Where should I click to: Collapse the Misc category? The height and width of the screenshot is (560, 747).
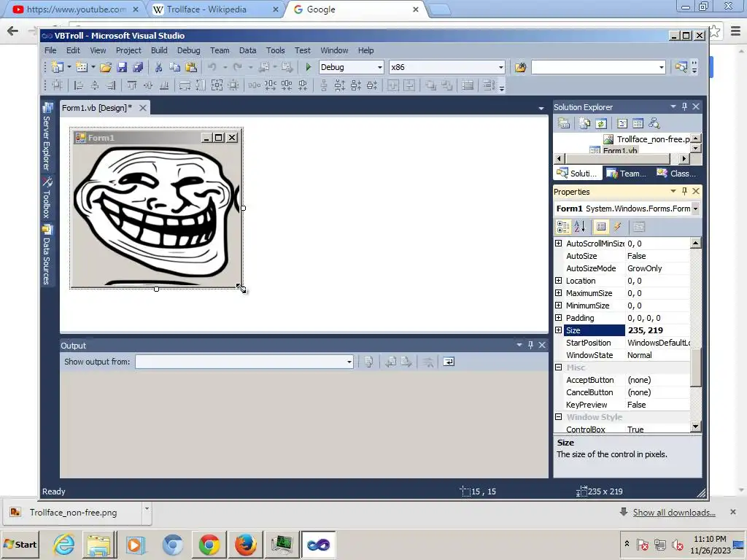click(x=558, y=367)
